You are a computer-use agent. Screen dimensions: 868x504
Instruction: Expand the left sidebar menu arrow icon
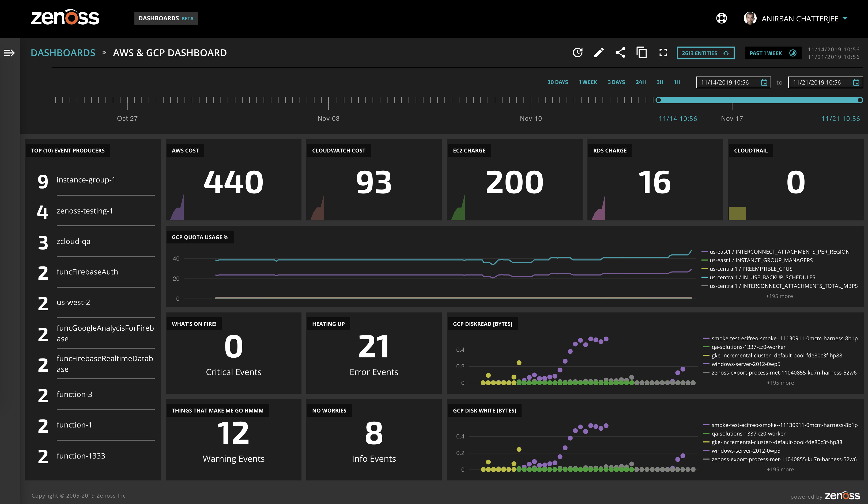tap(9, 53)
